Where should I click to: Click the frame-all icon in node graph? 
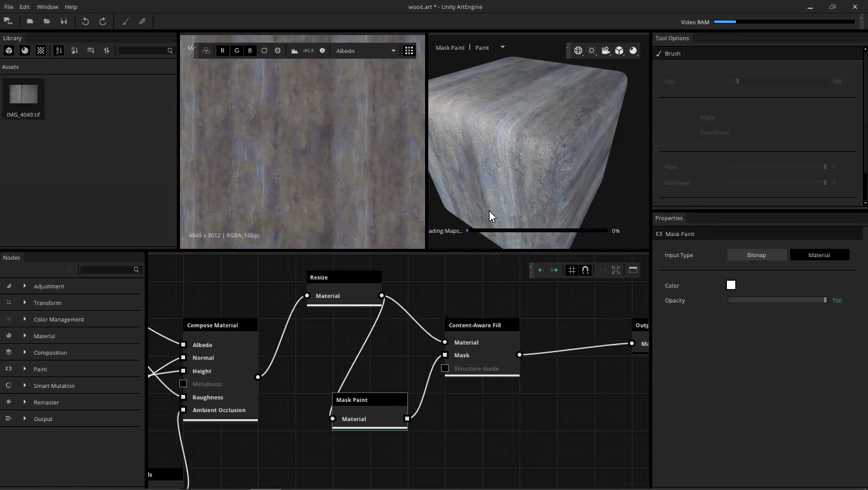616,270
